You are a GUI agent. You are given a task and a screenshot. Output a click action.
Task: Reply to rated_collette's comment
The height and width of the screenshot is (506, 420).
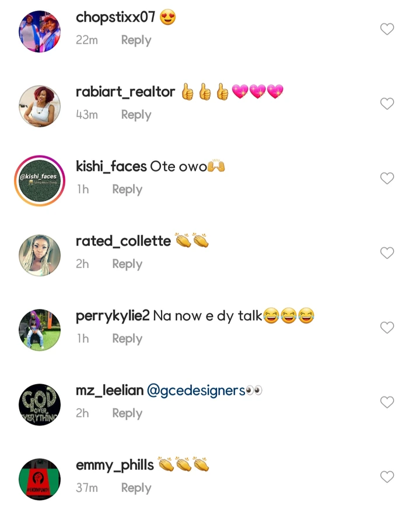click(x=127, y=264)
